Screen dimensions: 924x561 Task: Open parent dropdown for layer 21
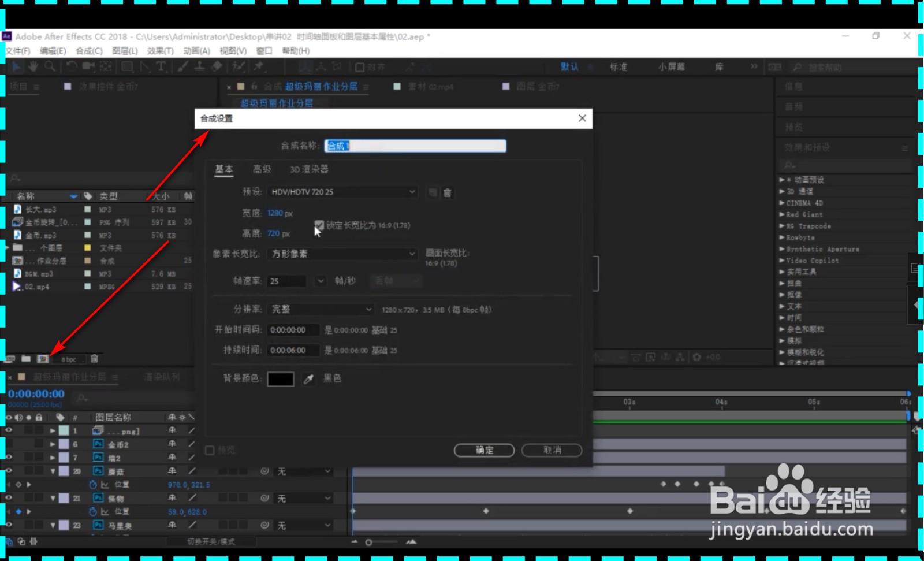pyautogui.click(x=304, y=499)
